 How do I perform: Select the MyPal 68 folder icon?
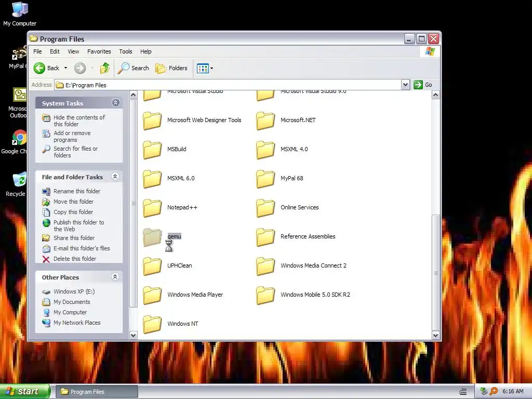point(265,179)
